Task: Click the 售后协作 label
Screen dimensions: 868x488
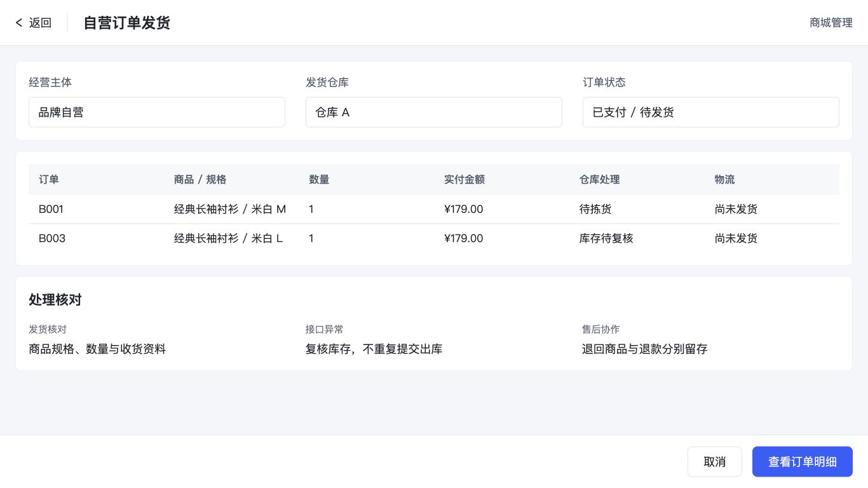Action: (600, 329)
